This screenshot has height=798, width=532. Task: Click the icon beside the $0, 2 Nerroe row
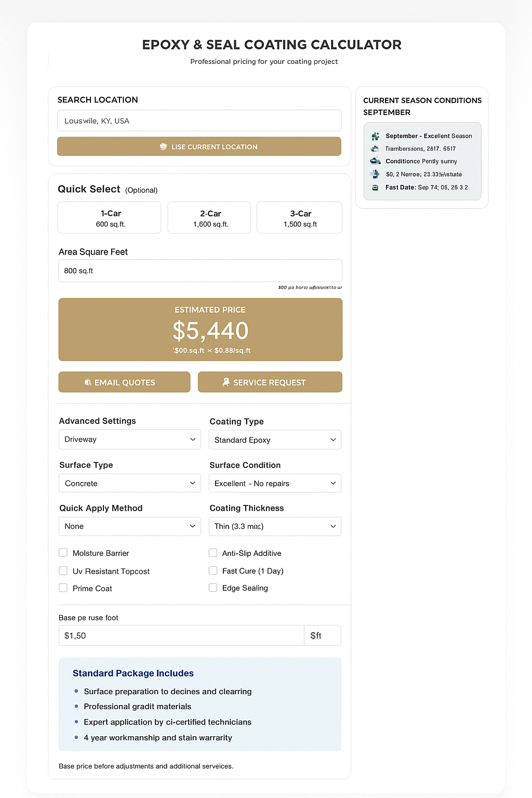(375, 174)
